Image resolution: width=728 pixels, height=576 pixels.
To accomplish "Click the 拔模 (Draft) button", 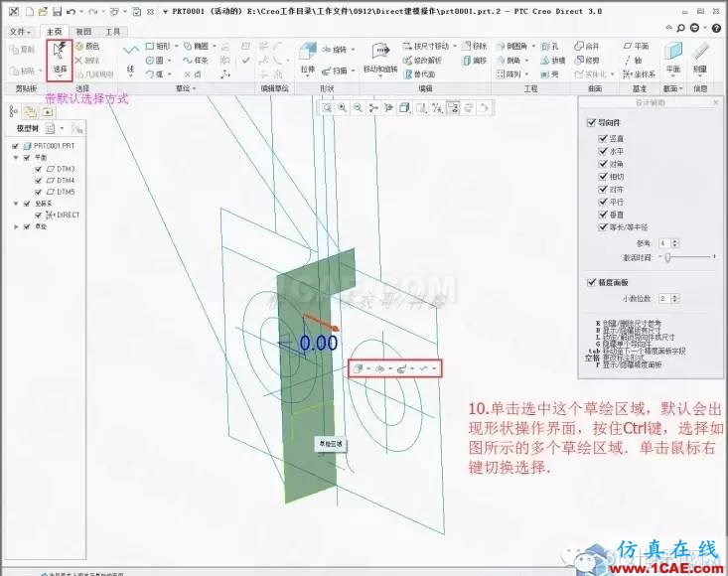I will [553, 60].
